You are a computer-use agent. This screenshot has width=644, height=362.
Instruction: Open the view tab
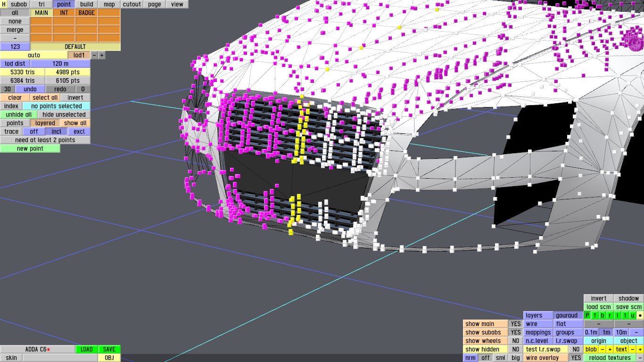pos(177,4)
